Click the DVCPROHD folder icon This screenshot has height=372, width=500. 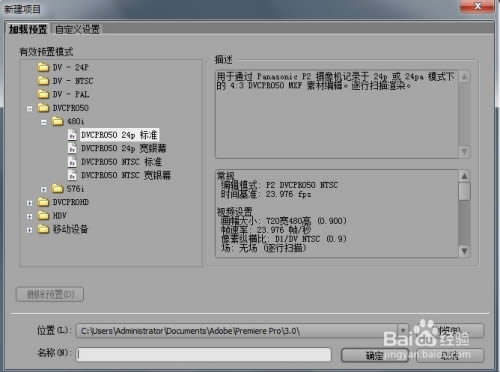[43, 202]
